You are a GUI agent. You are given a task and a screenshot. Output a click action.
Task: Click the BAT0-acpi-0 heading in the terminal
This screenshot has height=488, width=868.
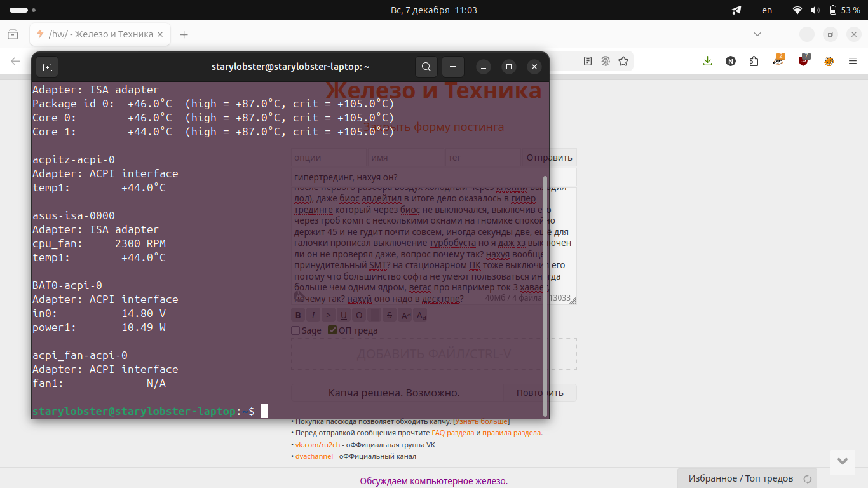67,285
